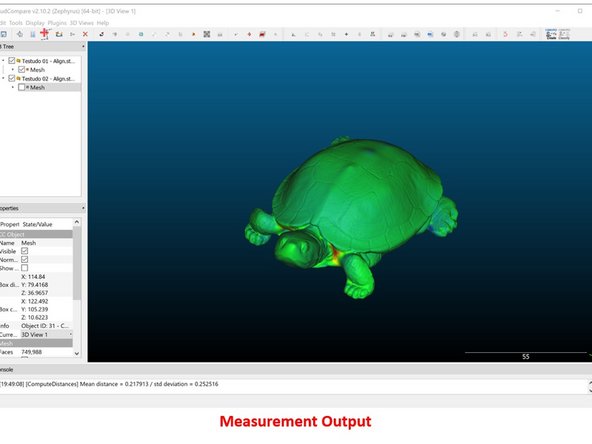
Task: Select the highlighted Mesh row under Testudo 02
Action: (40, 87)
